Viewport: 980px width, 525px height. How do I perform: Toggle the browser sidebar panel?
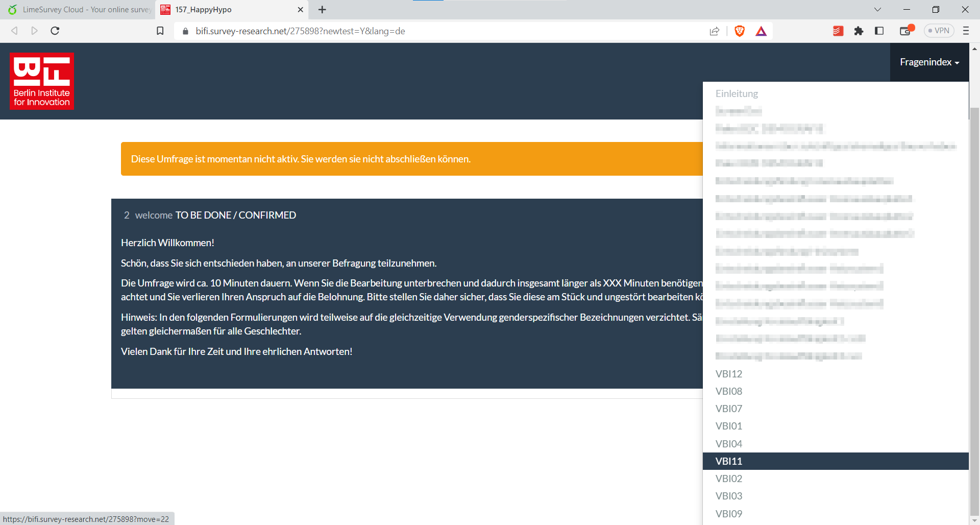tap(879, 31)
